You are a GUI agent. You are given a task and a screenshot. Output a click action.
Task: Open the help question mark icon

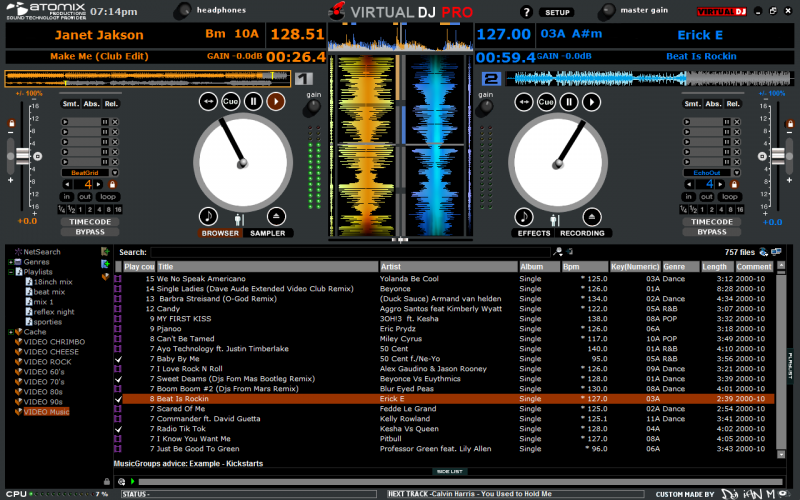point(526,12)
